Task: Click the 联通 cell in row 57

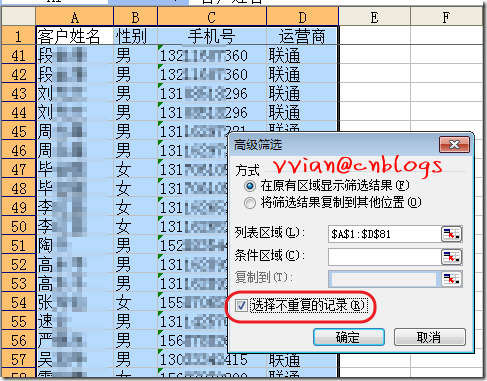Action: coord(302,359)
